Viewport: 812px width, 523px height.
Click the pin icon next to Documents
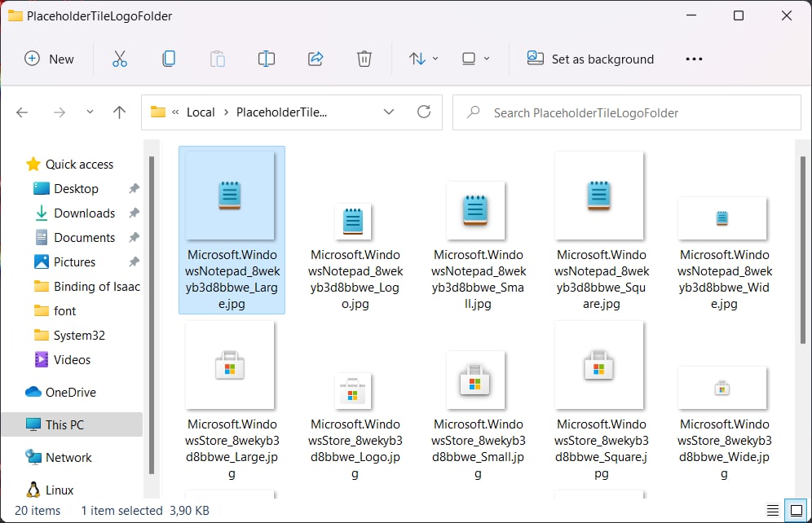pos(135,237)
